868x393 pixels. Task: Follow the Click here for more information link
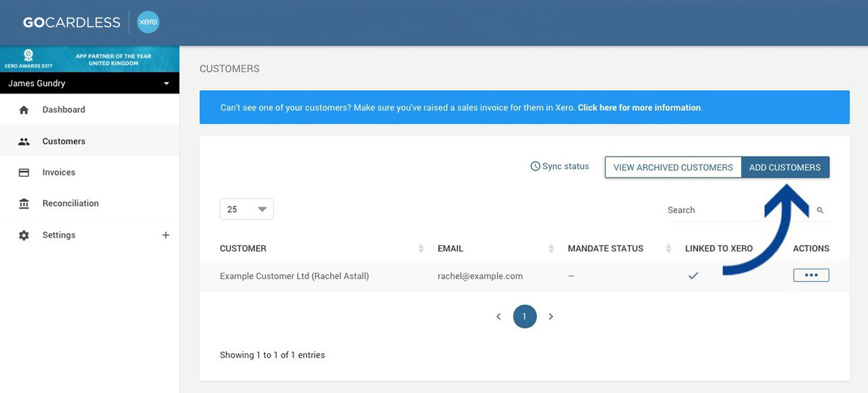(639, 108)
